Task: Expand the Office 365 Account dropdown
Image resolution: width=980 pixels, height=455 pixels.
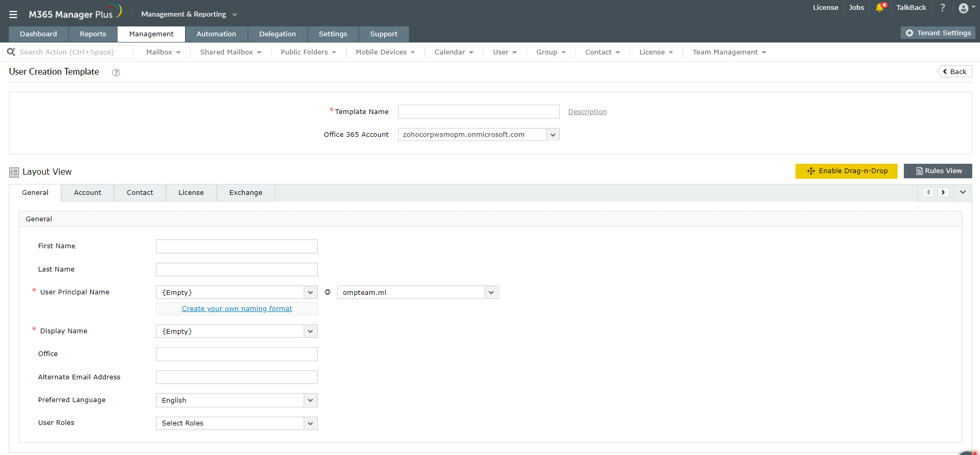Action: pos(553,135)
